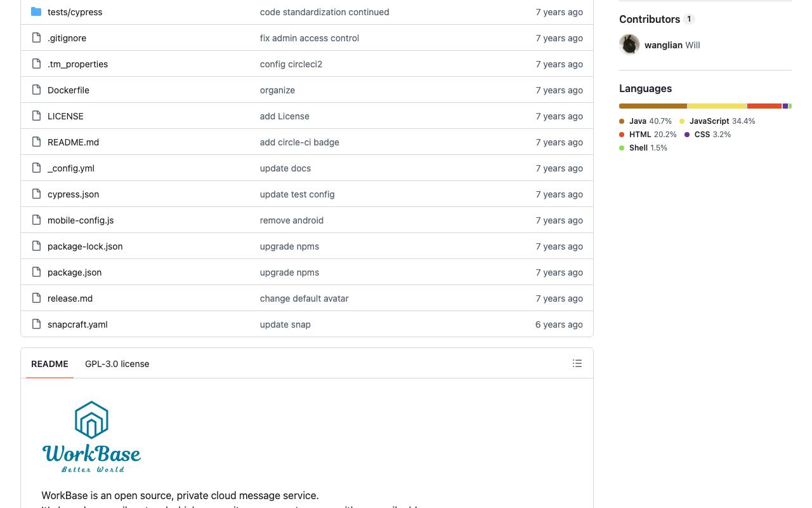This screenshot has width=812, height=508.
Task: Open the 'add circle-ci badge' commit
Action: pos(299,142)
